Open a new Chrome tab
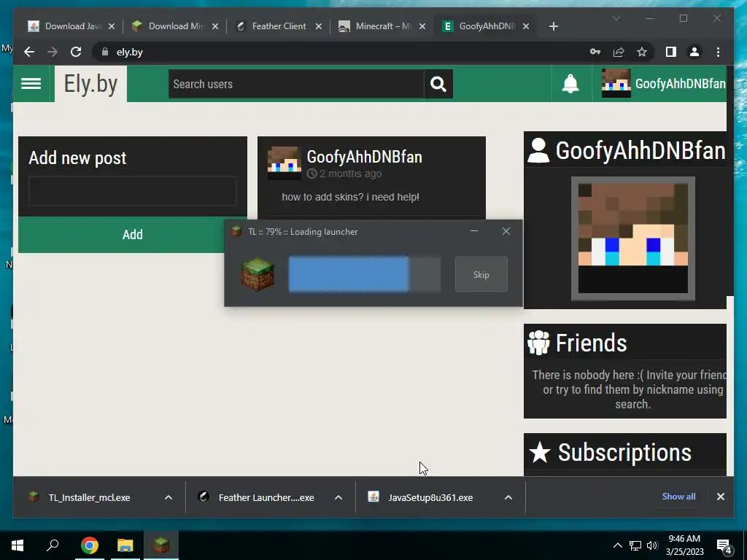The width and height of the screenshot is (747, 560). [553, 26]
